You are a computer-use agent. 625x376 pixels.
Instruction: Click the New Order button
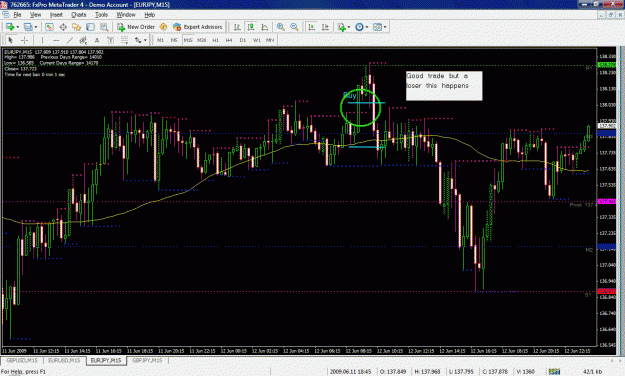pos(136,27)
